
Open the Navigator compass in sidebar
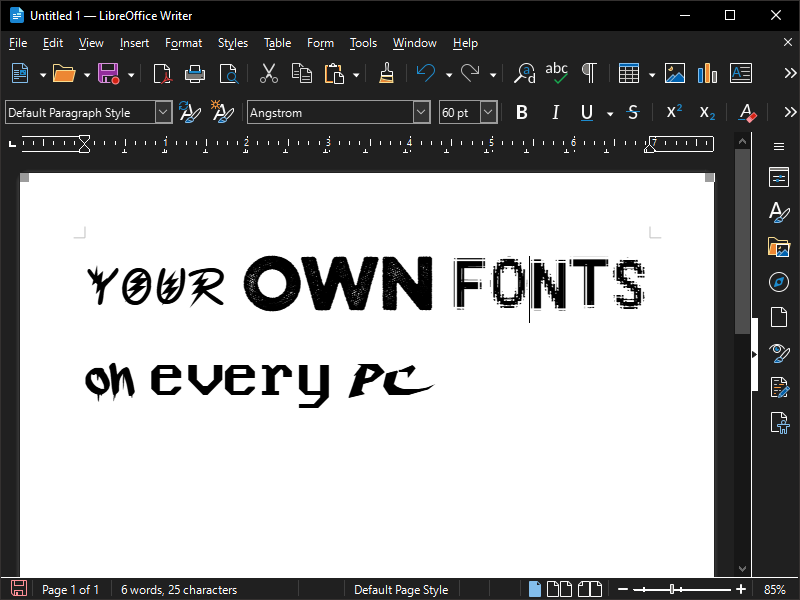[x=778, y=282]
